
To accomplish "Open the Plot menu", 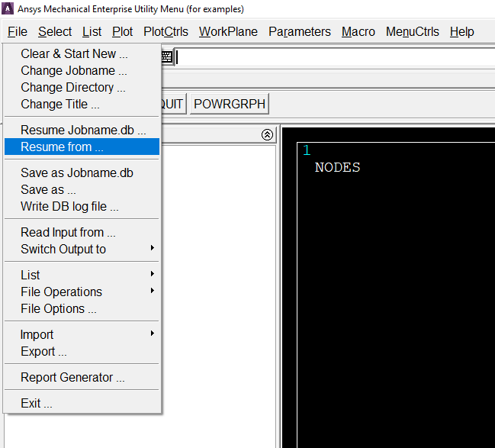I will click(x=123, y=31).
